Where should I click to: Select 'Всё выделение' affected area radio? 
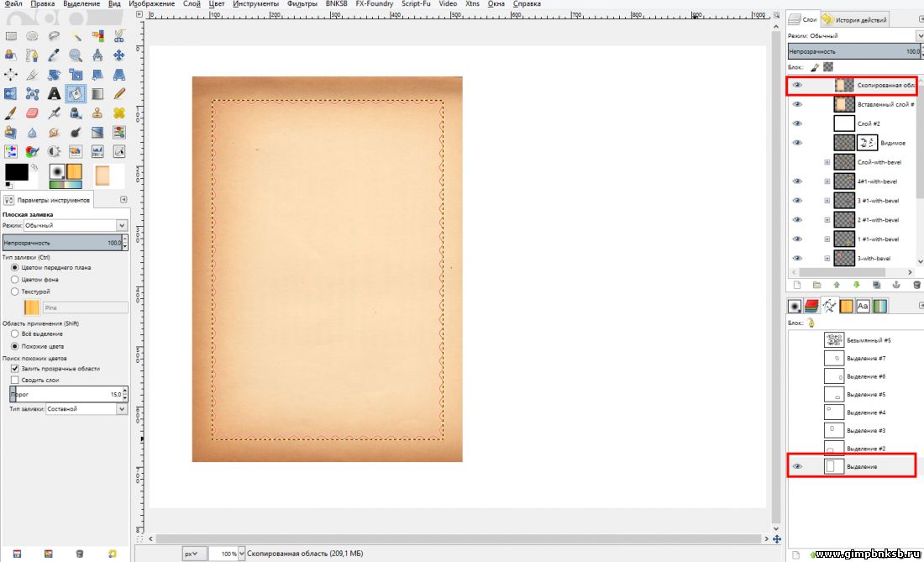[15, 334]
